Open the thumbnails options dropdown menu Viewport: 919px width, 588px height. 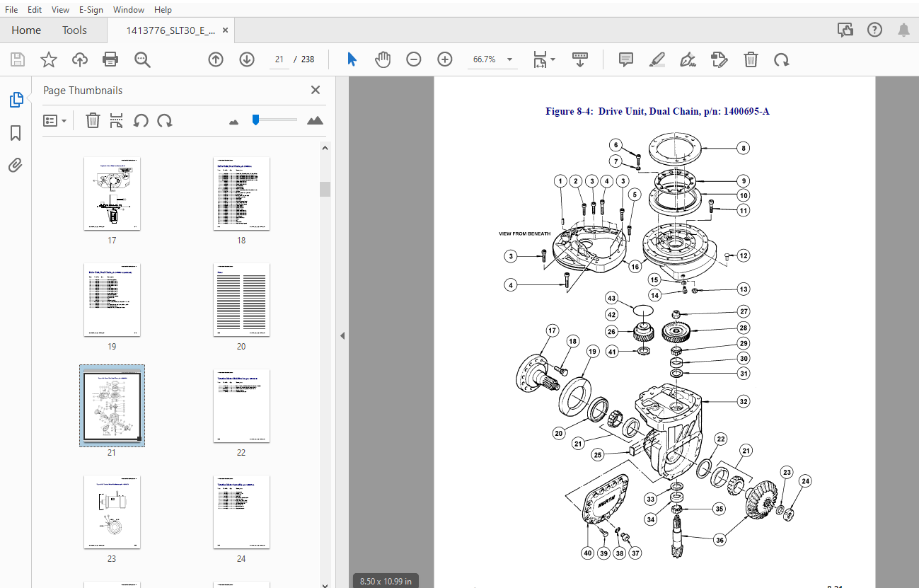point(54,120)
